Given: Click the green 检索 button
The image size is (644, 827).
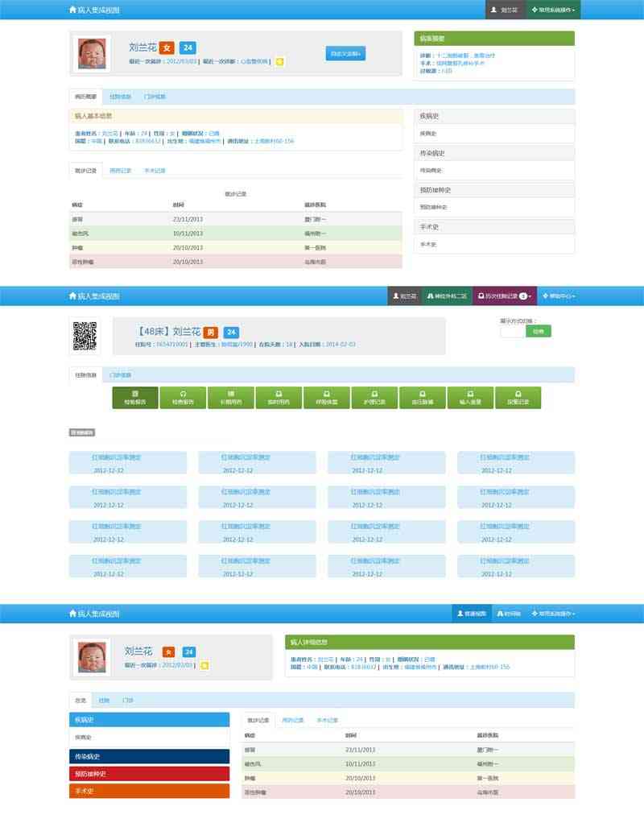Looking at the screenshot, I should 539,331.
